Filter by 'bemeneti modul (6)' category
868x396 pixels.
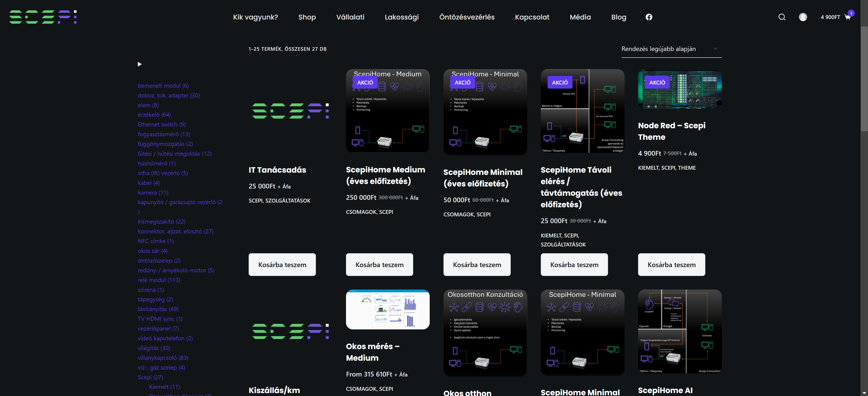click(163, 86)
